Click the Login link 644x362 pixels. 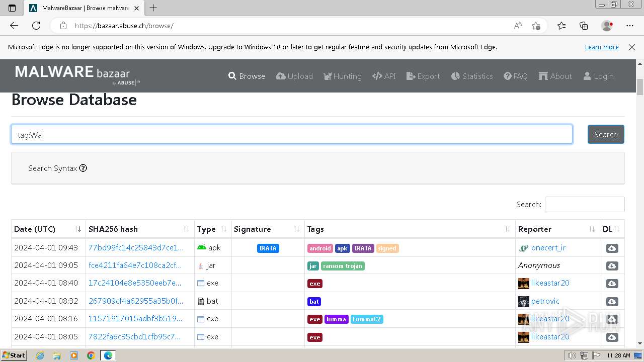598,76
